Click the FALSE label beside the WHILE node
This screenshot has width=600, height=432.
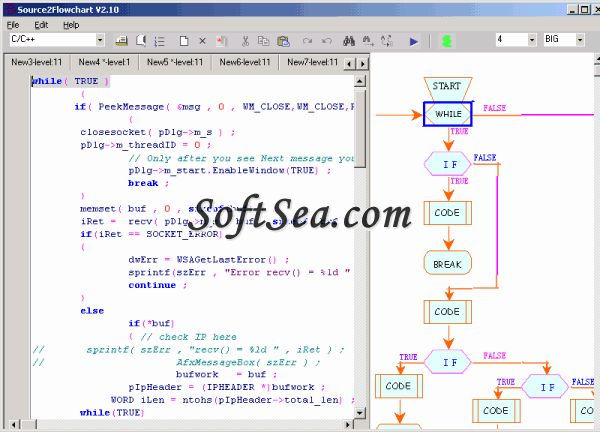(494, 108)
